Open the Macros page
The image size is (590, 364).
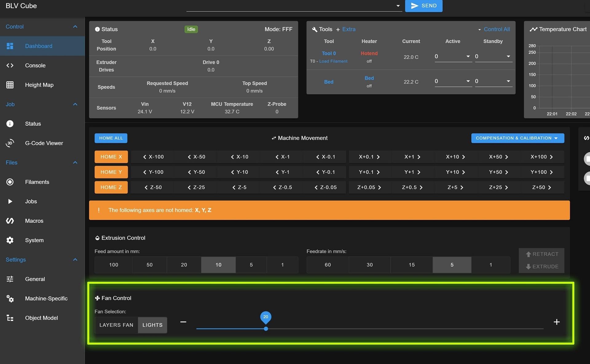[x=42, y=221]
